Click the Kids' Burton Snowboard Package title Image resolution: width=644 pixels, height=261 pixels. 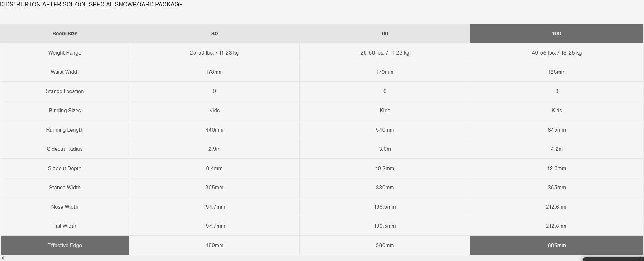91,5
